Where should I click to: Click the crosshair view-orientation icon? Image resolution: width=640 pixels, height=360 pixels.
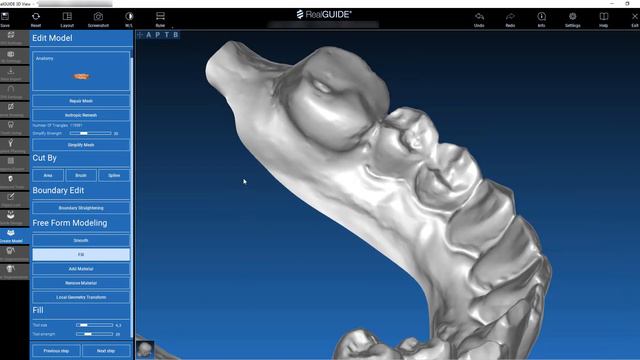(140, 35)
